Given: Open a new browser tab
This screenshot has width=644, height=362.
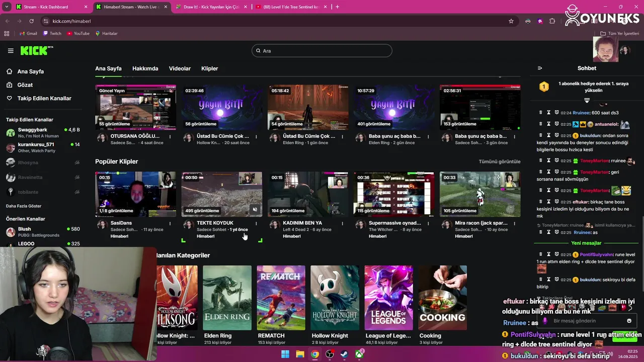Looking at the screenshot, I should click(337, 7).
